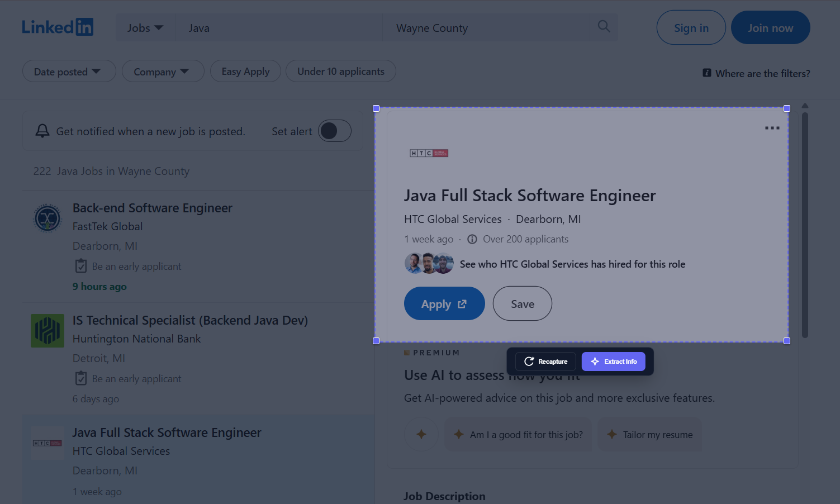Expand the Date posted filter
The width and height of the screenshot is (840, 504).
[x=69, y=72]
